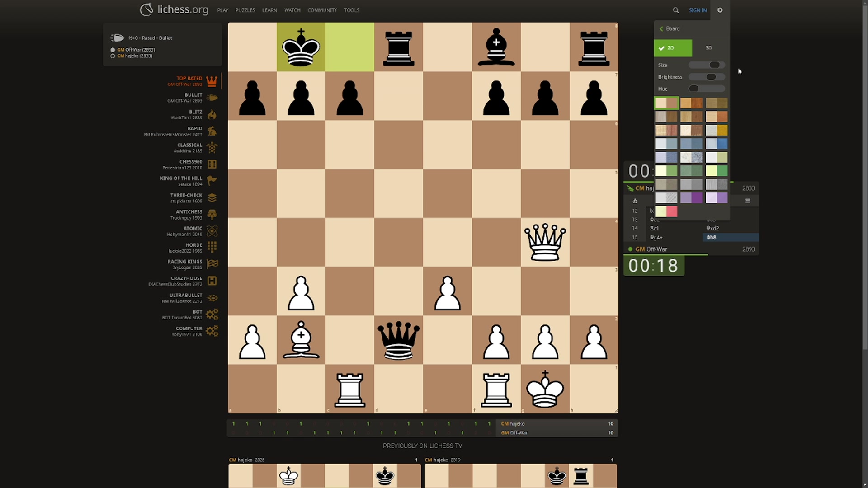The width and height of the screenshot is (868, 488).
Task: Open the PUZZLES menu
Action: [245, 10]
